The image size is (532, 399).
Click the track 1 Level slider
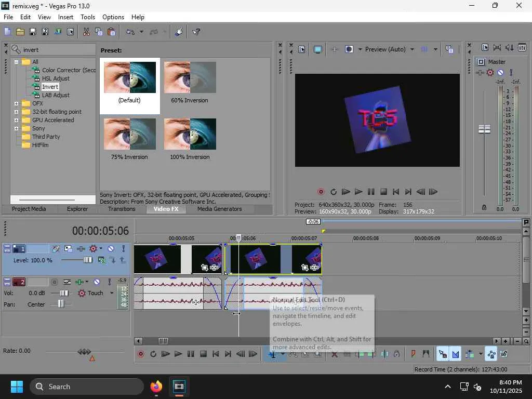point(87,260)
